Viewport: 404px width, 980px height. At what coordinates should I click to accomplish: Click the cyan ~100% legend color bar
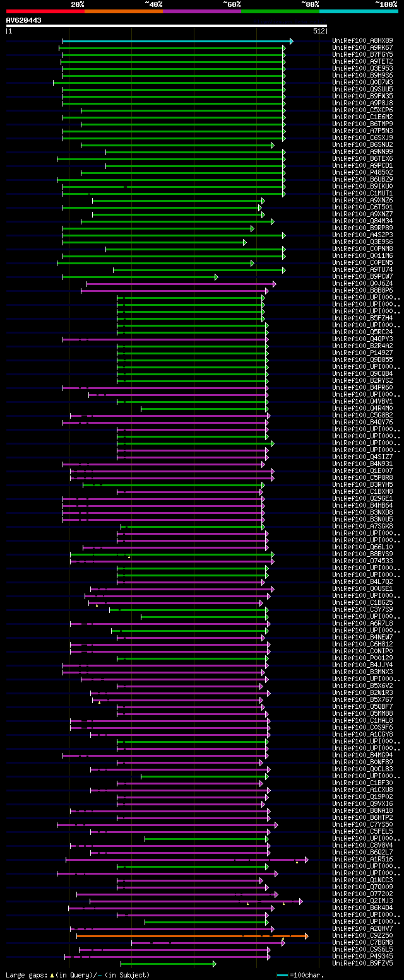(x=359, y=11)
